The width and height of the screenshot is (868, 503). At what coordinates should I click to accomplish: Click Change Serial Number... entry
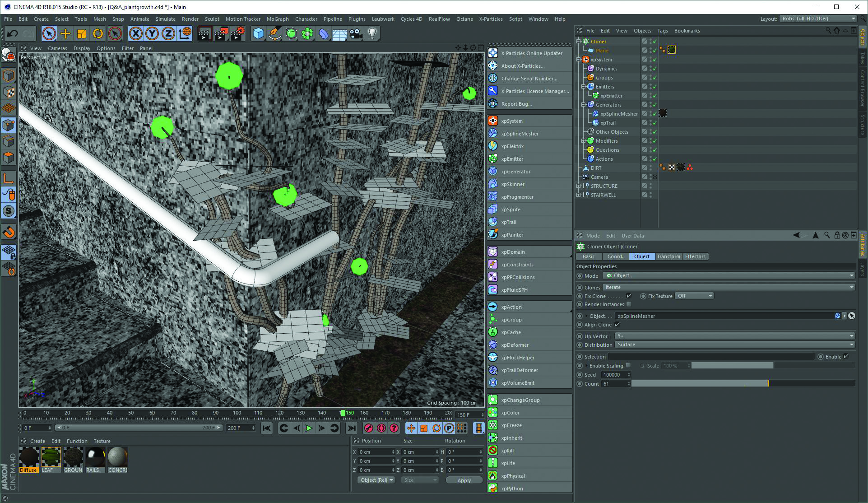(x=529, y=79)
